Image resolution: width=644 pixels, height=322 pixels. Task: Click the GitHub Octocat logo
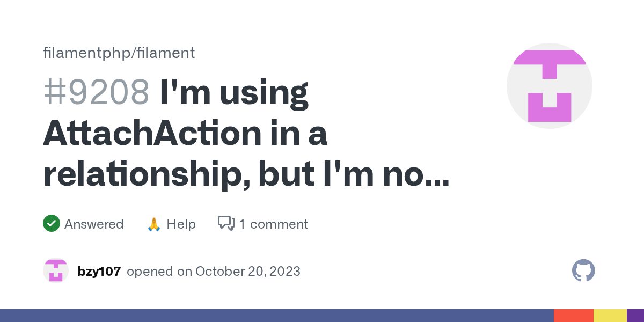(583, 270)
